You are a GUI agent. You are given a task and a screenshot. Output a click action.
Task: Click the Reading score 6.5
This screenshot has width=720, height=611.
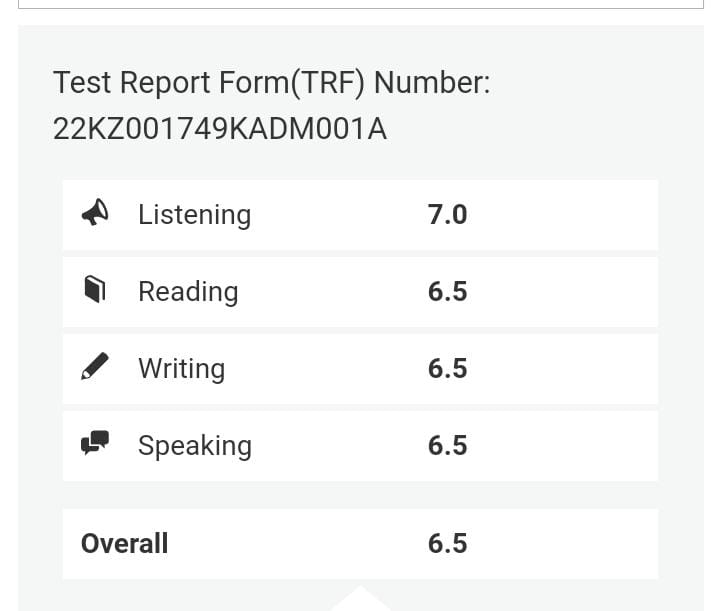(448, 292)
